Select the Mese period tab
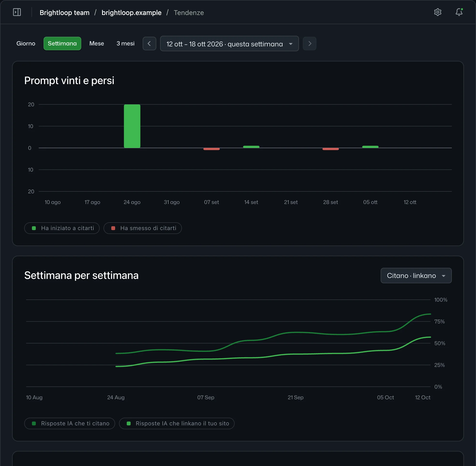476x466 pixels. 97,44
